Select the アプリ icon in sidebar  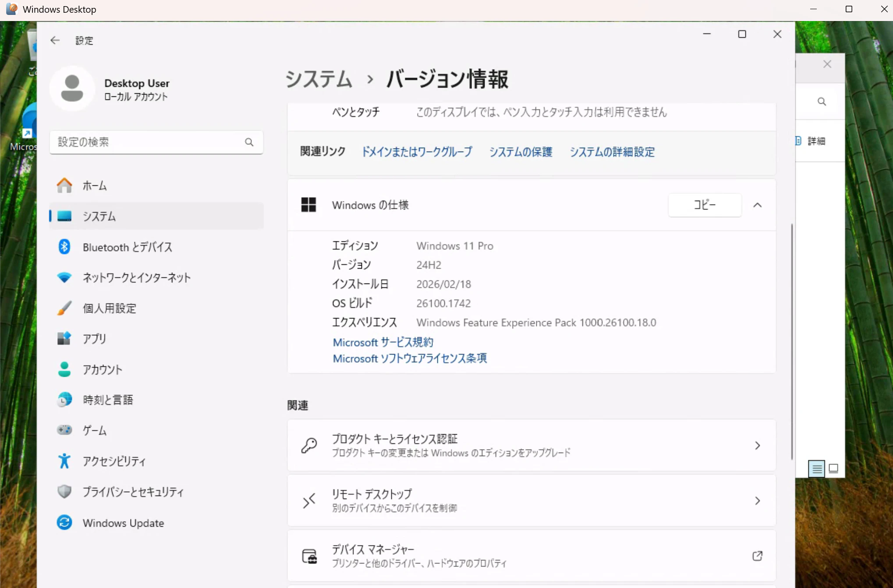click(64, 338)
